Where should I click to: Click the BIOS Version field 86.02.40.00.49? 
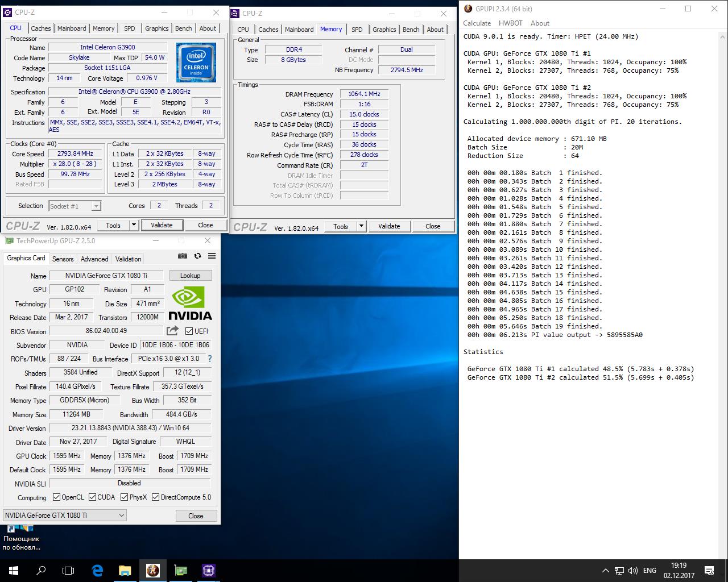point(106,331)
